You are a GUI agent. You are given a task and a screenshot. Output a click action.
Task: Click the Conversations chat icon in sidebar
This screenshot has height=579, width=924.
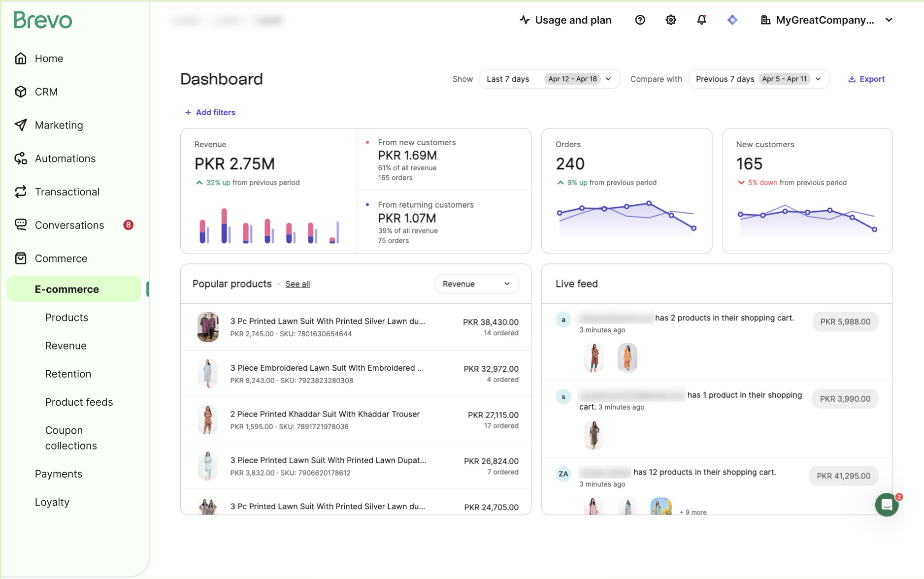21,225
